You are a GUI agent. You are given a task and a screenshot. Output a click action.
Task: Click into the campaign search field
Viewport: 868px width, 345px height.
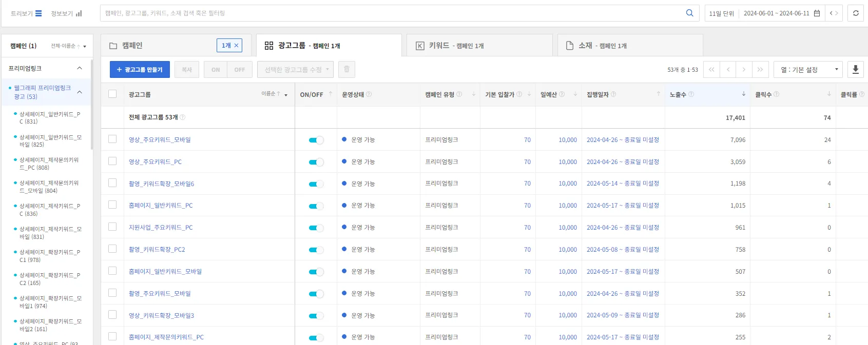pos(393,13)
